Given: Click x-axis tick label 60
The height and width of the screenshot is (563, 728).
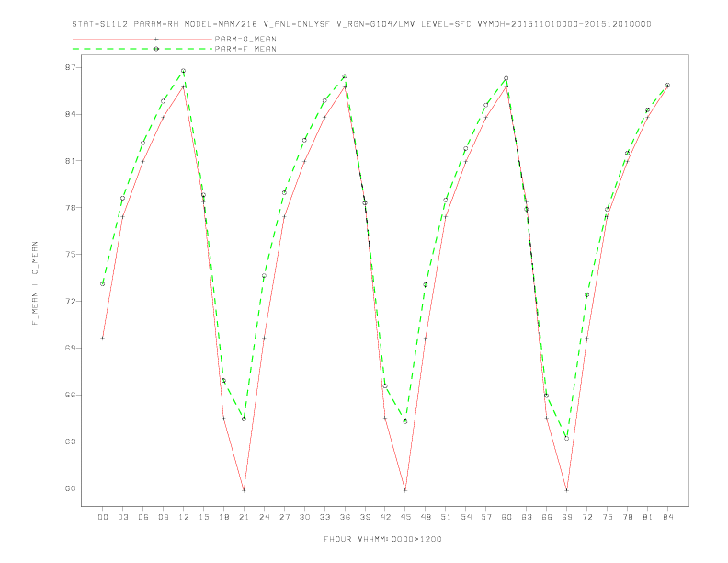Looking at the screenshot, I should tap(506, 517).
